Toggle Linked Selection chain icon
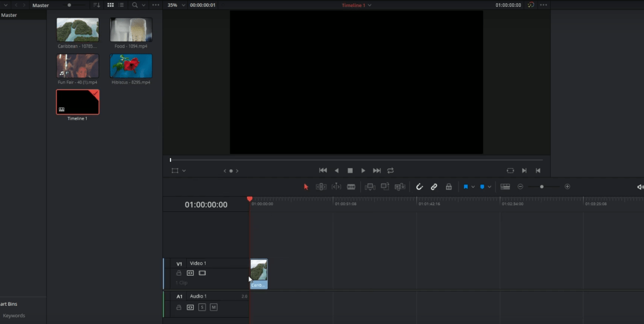The image size is (644, 324). [434, 187]
